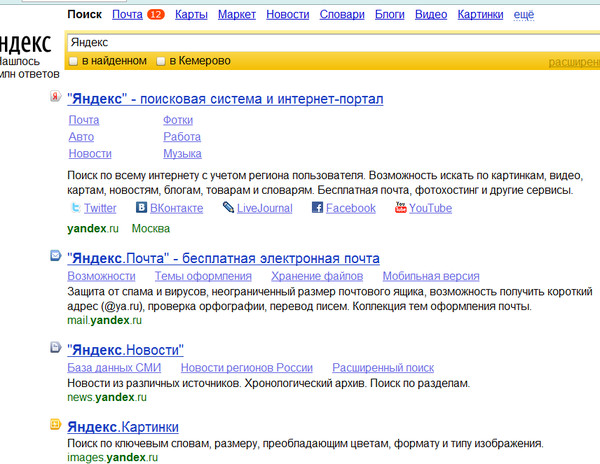
Task: Click the Яндекс logo
Action: pos(25,43)
